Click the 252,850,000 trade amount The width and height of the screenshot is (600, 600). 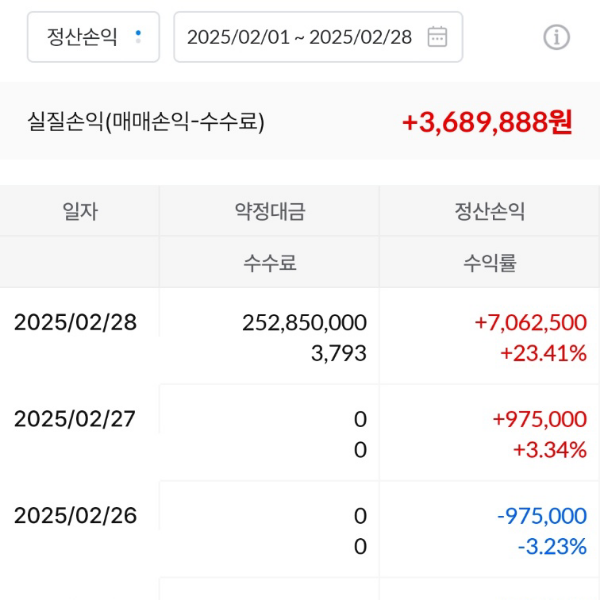tap(304, 322)
